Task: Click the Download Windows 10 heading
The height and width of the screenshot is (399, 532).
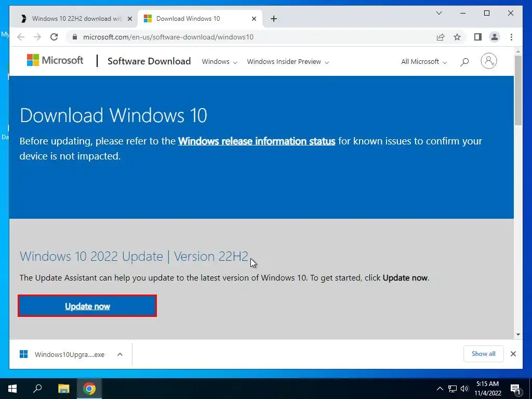Action: pyautogui.click(x=113, y=115)
